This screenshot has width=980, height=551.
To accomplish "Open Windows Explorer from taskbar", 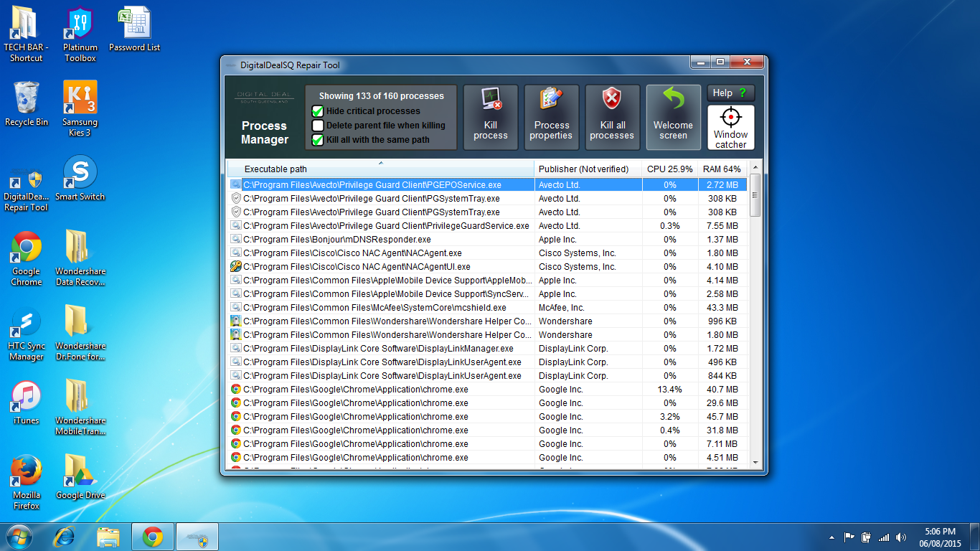I will pyautogui.click(x=108, y=537).
